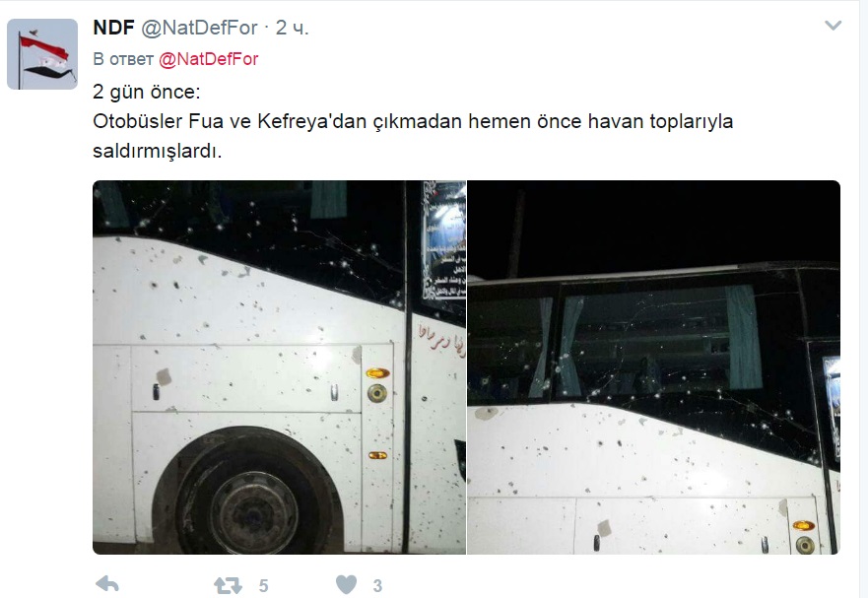Screen dimensions: 868x598
Task: Click the blue curtain in right photo
Action: point(744,337)
